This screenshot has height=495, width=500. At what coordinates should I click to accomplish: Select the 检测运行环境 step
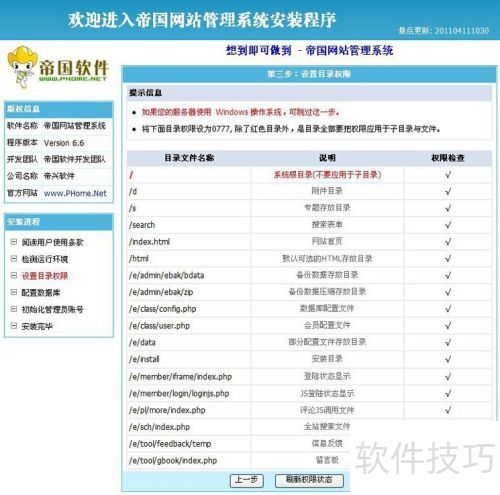[x=45, y=259]
